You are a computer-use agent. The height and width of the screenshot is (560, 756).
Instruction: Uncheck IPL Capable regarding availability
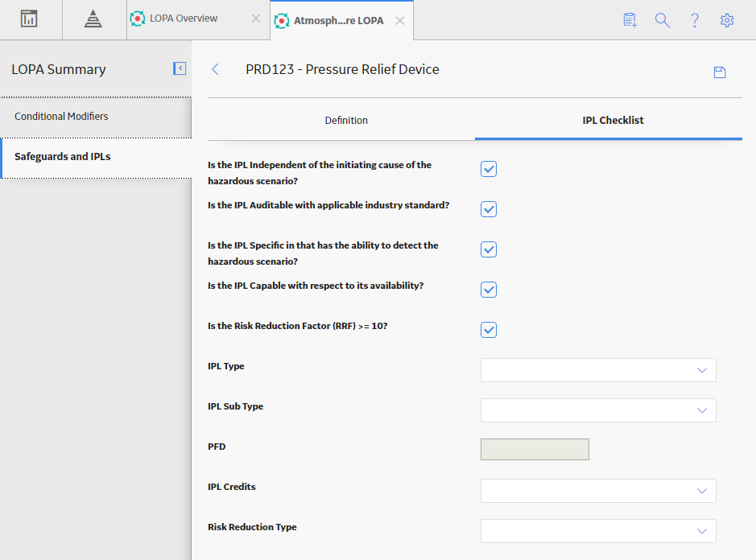click(489, 290)
